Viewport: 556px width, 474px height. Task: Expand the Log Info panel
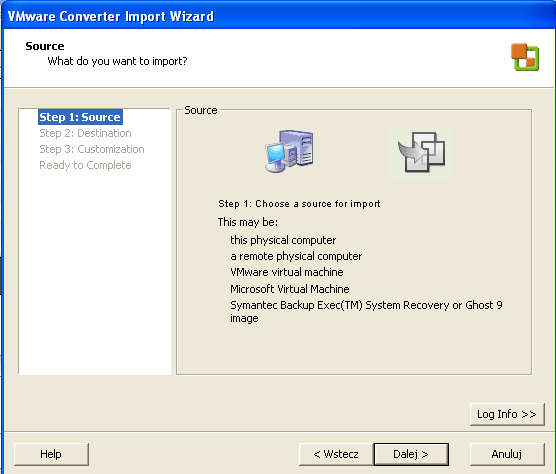[x=507, y=414]
